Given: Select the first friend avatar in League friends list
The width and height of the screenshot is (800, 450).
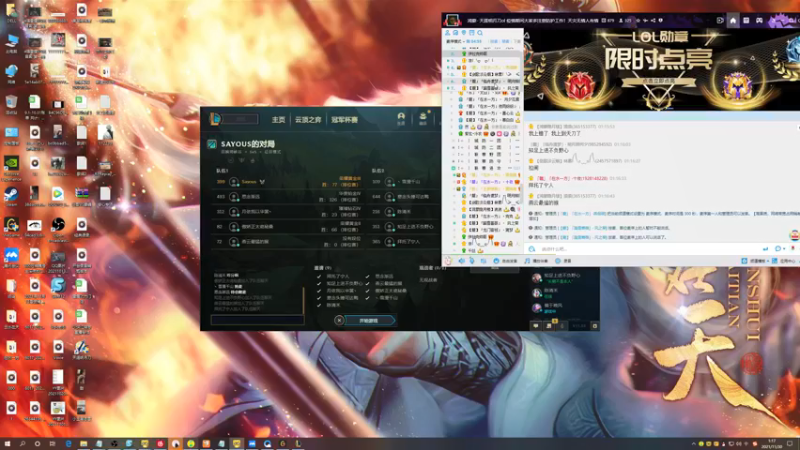Looking at the screenshot, I should point(537,278).
